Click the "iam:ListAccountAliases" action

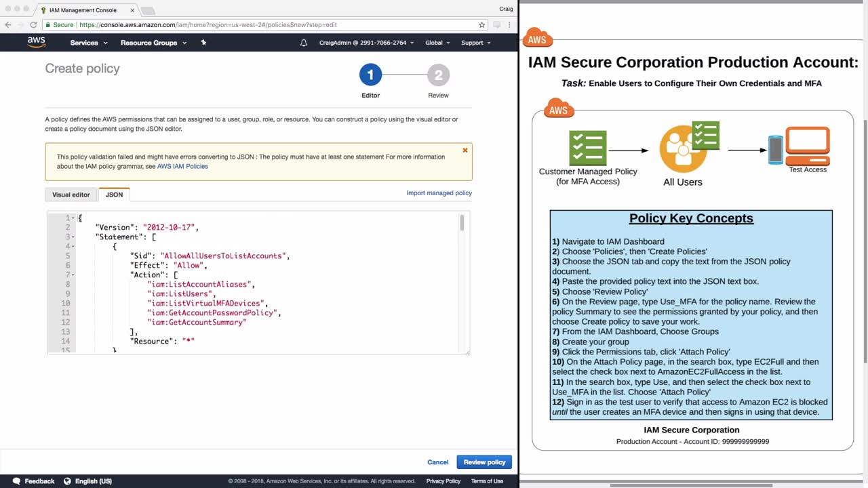pos(201,285)
